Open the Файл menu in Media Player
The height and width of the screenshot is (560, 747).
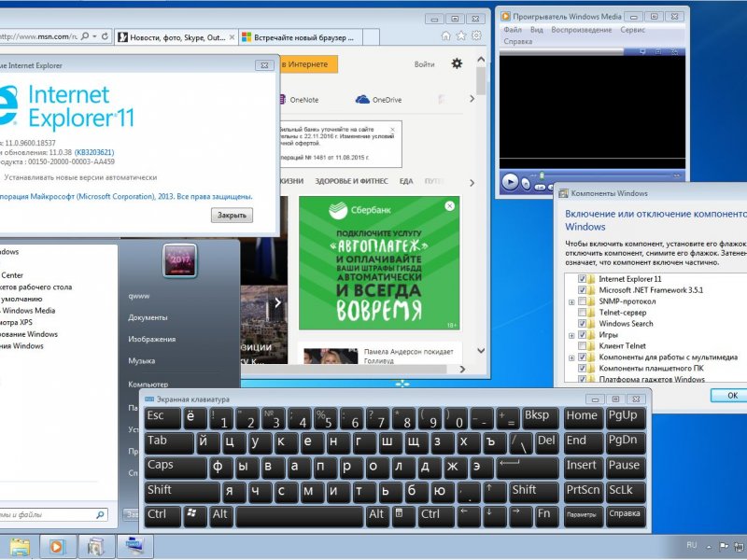click(x=513, y=30)
